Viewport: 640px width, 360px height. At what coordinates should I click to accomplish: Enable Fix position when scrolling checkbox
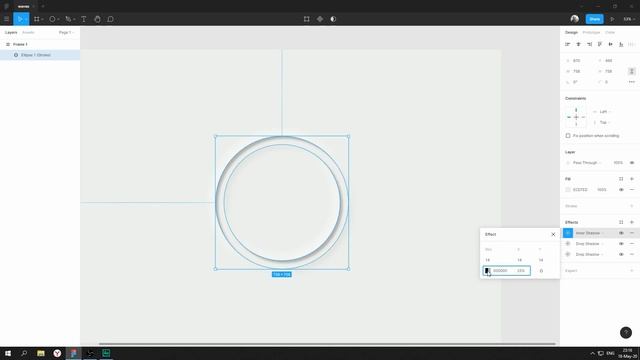pyautogui.click(x=568, y=136)
